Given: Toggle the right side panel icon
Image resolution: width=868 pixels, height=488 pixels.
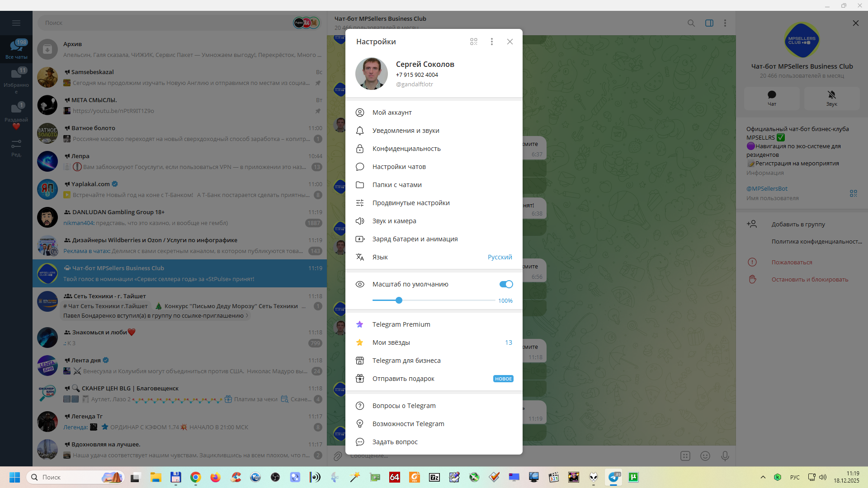Looking at the screenshot, I should coord(709,23).
